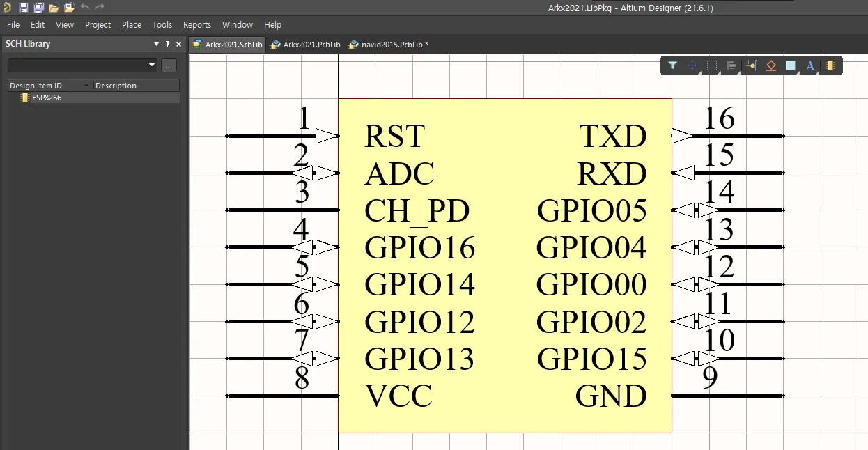
Task: Click pin designator number 8
Action: point(302,378)
